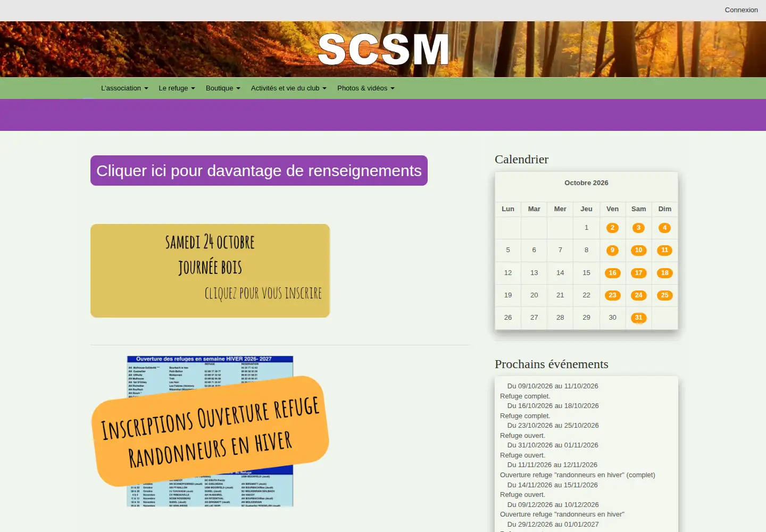Expand the L'association menu

(124, 88)
